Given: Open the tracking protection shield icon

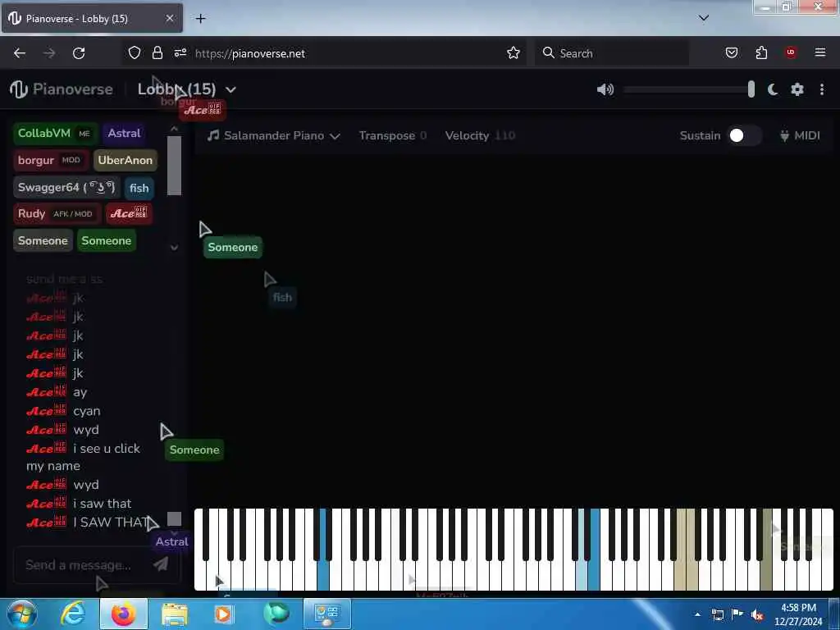Looking at the screenshot, I should [135, 53].
